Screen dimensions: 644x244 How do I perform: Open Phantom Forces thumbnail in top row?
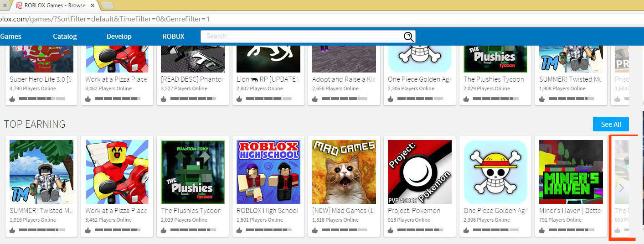point(193,59)
